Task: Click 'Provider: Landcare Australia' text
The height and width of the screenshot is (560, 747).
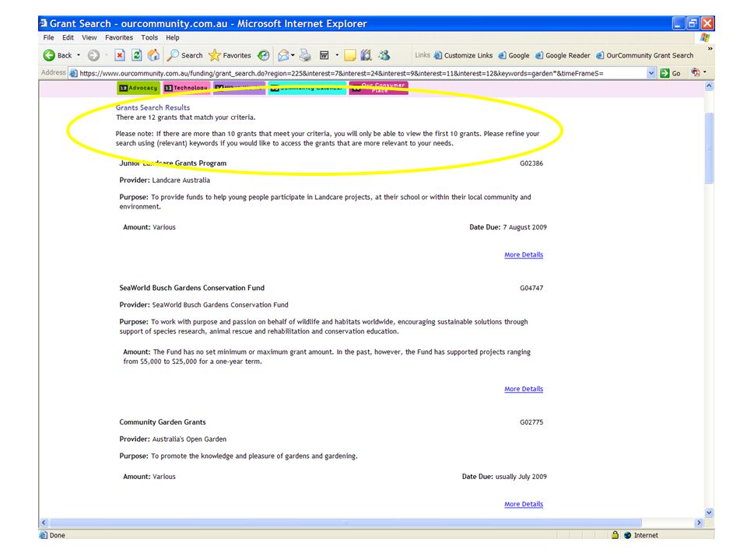Action: click(x=164, y=180)
